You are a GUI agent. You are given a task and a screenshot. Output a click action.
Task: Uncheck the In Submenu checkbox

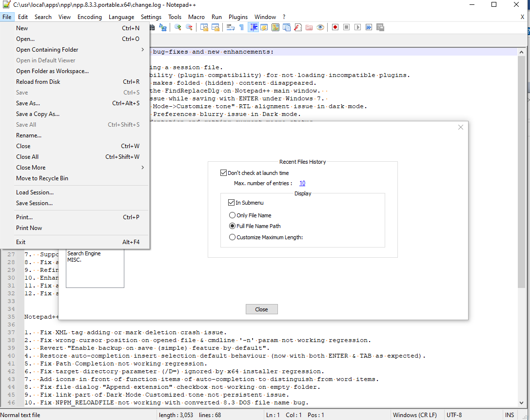[231, 202]
